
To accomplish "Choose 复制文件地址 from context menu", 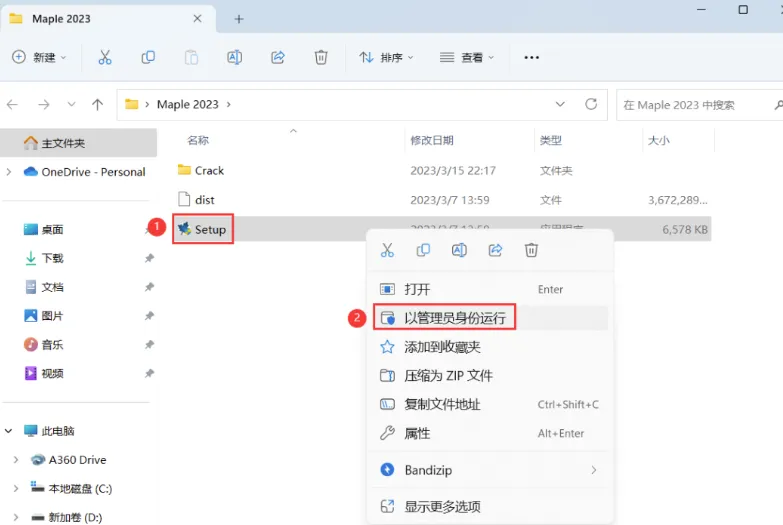I will [490, 404].
